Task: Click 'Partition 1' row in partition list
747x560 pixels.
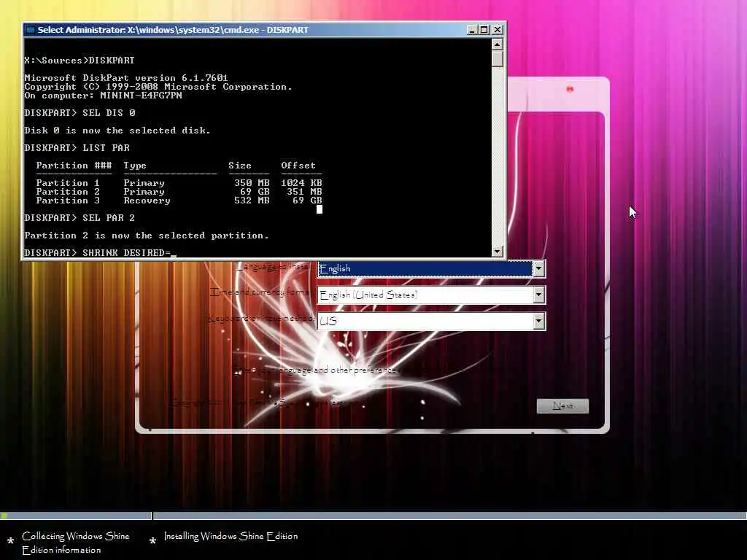Action: (x=179, y=183)
